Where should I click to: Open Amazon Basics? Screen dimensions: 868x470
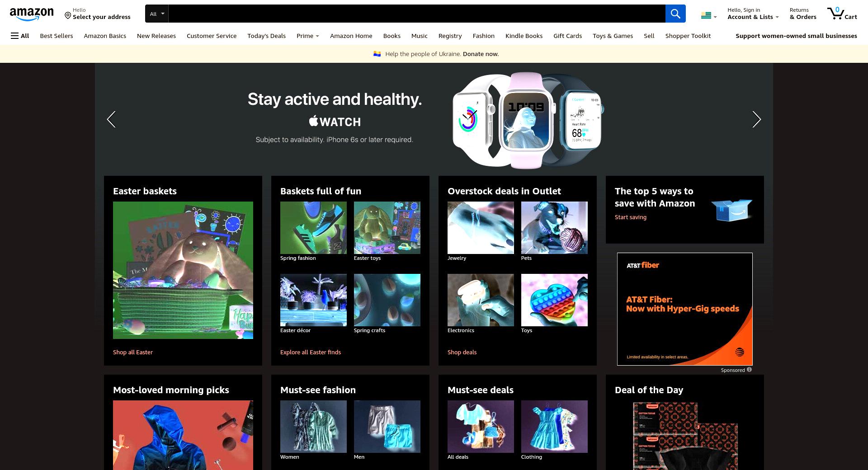tap(105, 36)
